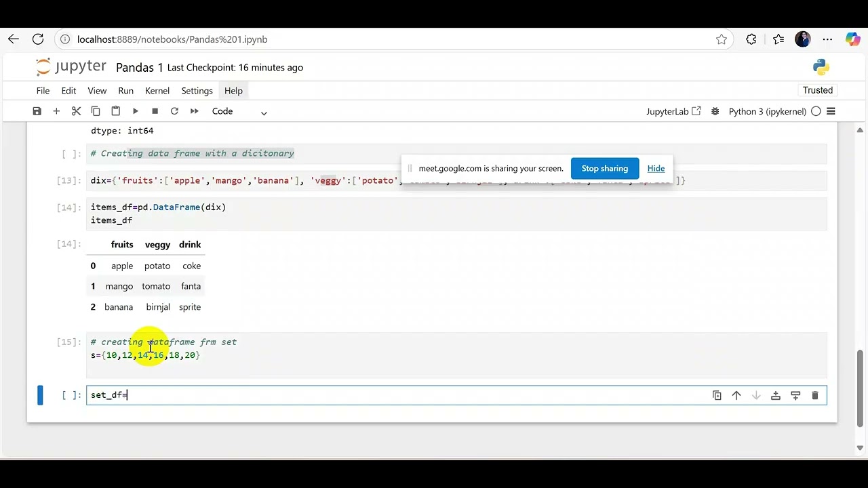Open File menu

(x=43, y=90)
